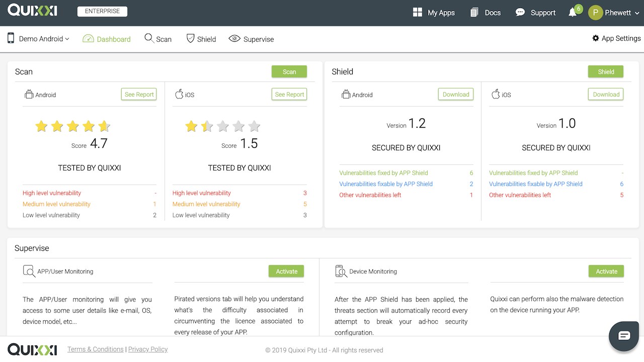This screenshot has height=362, width=644.
Task: Click the Supervise eye icon
Action: coord(234,39)
